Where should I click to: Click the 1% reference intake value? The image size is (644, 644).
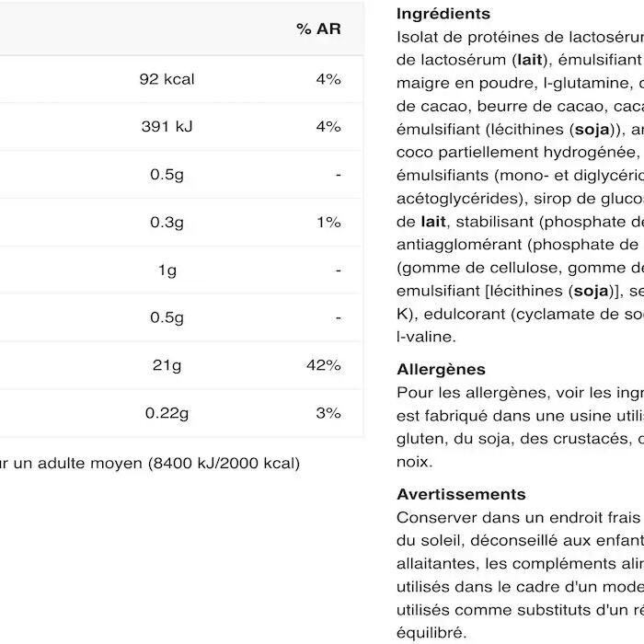click(x=328, y=222)
